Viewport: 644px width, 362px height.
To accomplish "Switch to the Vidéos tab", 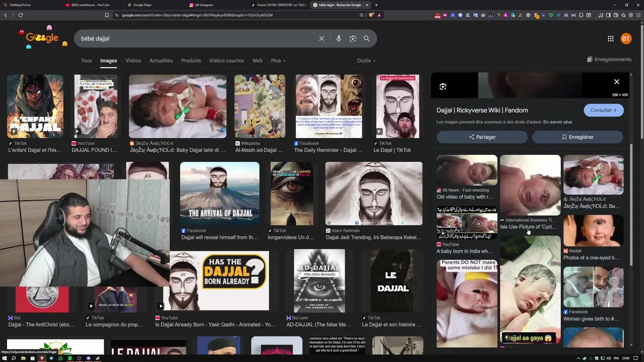I will (133, 60).
